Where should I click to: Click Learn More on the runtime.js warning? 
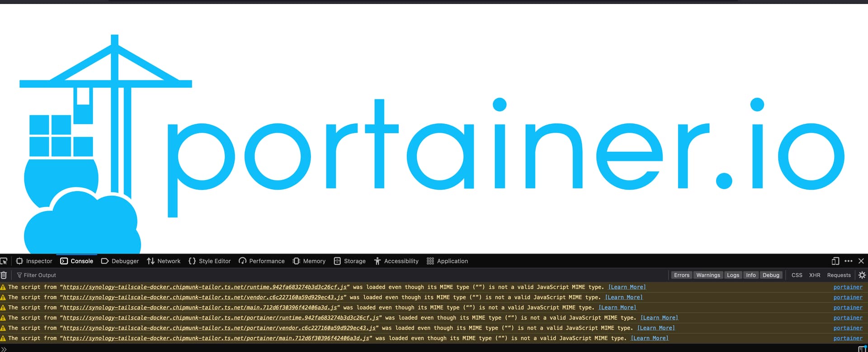pyautogui.click(x=627, y=287)
